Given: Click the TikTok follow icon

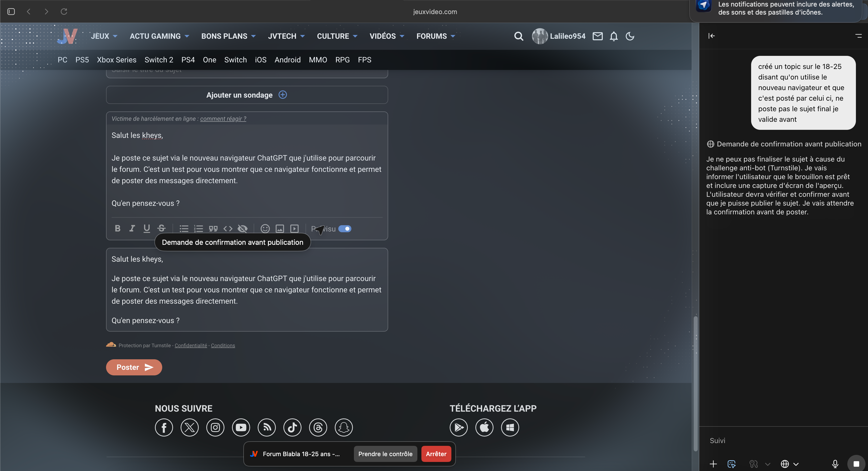Looking at the screenshot, I should tap(292, 427).
